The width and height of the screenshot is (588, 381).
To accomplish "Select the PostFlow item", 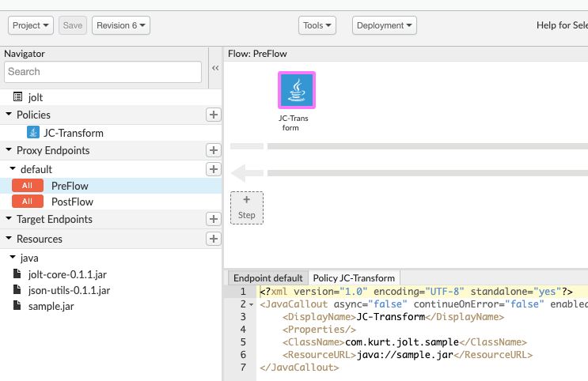I will 72,202.
